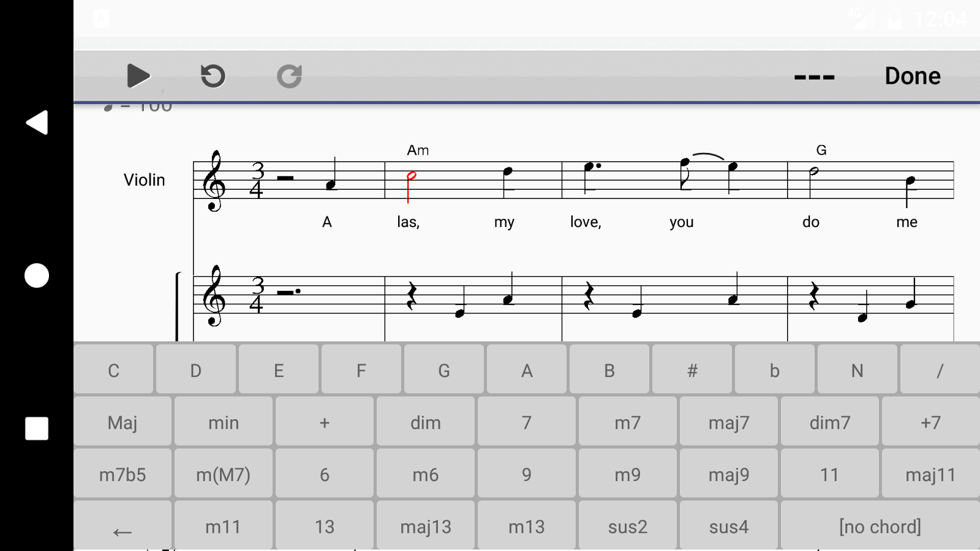Choose the plain 13 chord key
This screenshot has width=980, height=551.
click(325, 525)
